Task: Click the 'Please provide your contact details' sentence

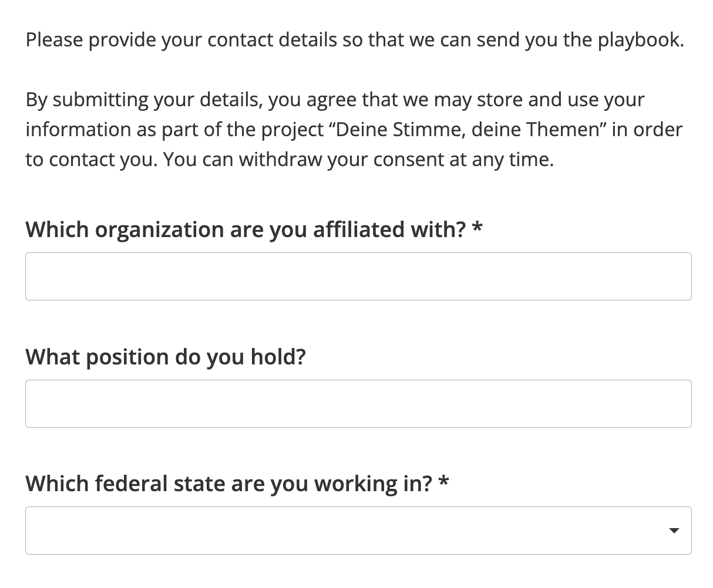Action: click(355, 40)
